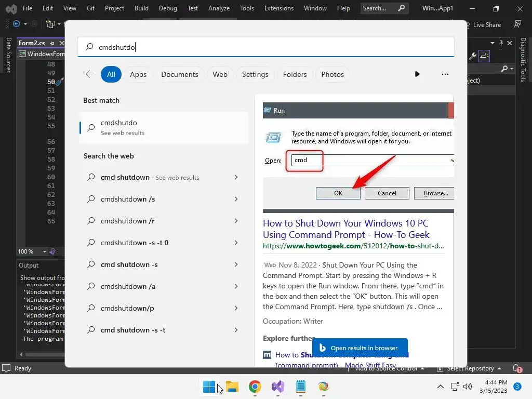Expand the 'cmdshutdown /r' suggestion chevron

[236, 221]
